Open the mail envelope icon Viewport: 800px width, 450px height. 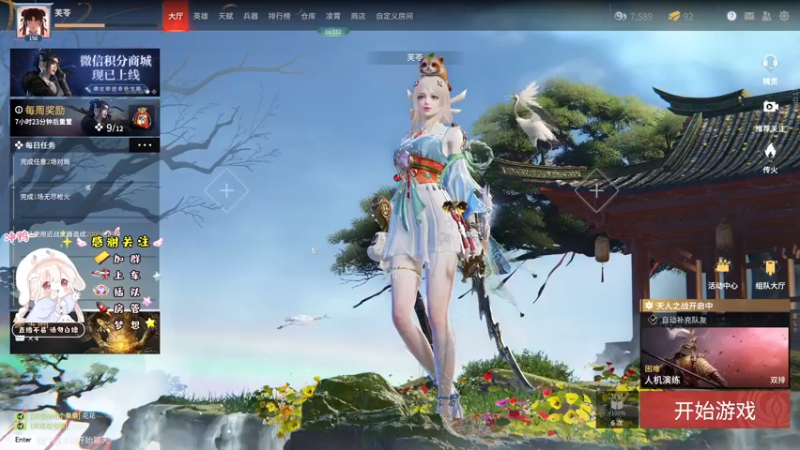click(749, 16)
